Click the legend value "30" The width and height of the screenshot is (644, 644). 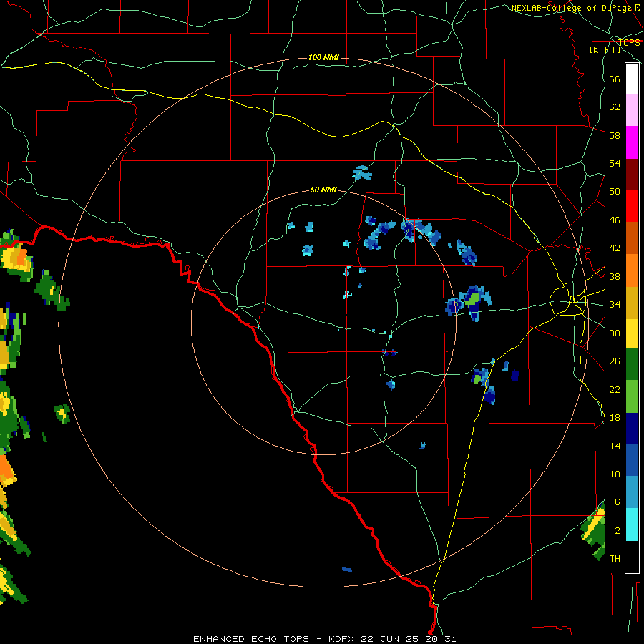tap(615, 333)
